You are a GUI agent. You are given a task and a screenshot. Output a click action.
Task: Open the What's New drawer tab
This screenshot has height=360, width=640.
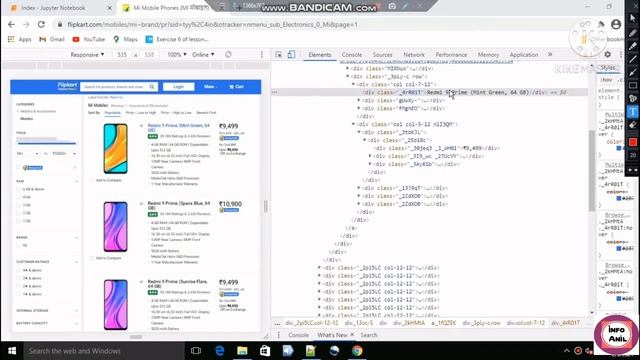332,335
